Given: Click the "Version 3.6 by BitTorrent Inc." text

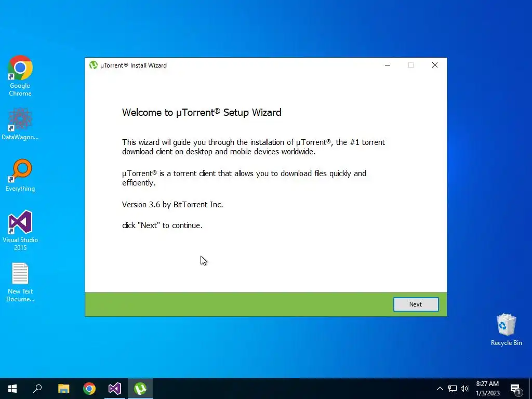Looking at the screenshot, I should point(172,205).
